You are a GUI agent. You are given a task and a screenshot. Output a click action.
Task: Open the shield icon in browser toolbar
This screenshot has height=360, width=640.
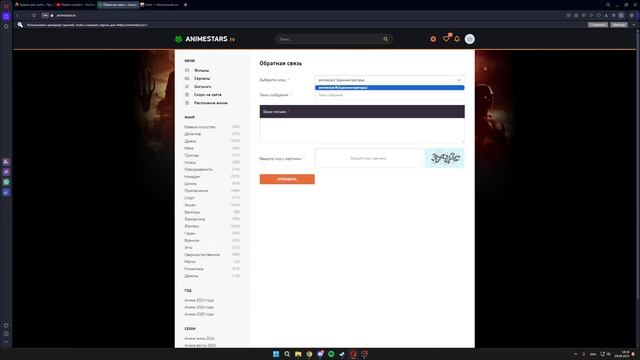click(x=632, y=16)
